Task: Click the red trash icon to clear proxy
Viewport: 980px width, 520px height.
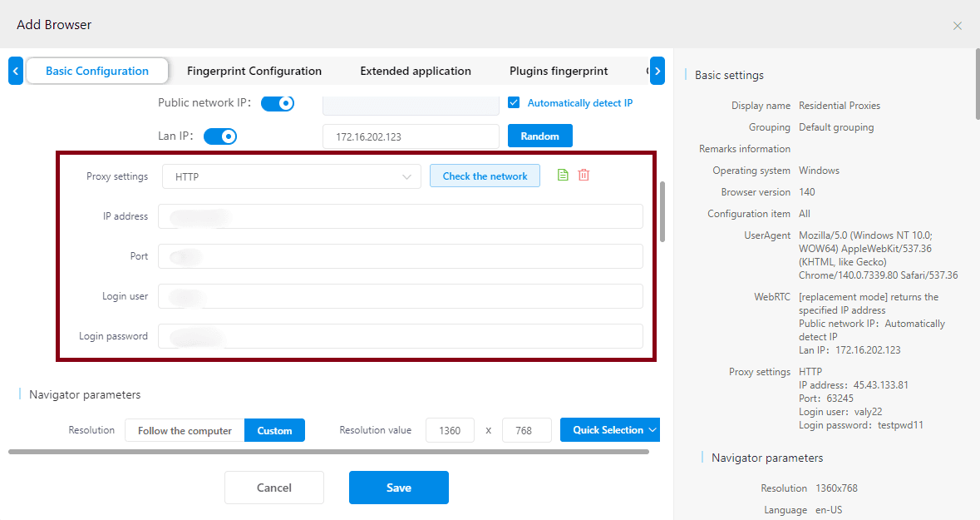Action: tap(584, 175)
